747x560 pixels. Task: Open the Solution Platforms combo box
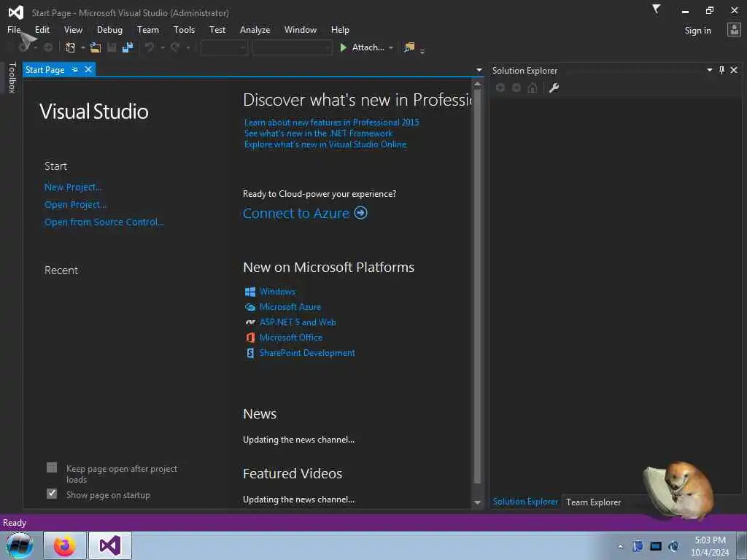click(292, 47)
